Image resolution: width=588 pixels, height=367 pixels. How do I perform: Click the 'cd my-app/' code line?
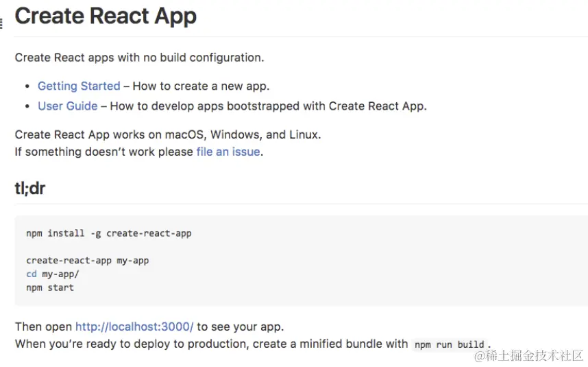pos(53,274)
